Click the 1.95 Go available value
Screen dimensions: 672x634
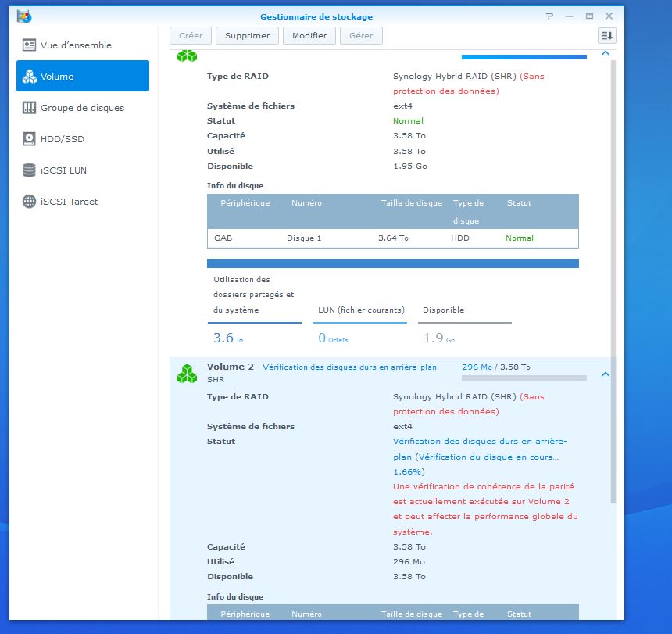tap(410, 167)
